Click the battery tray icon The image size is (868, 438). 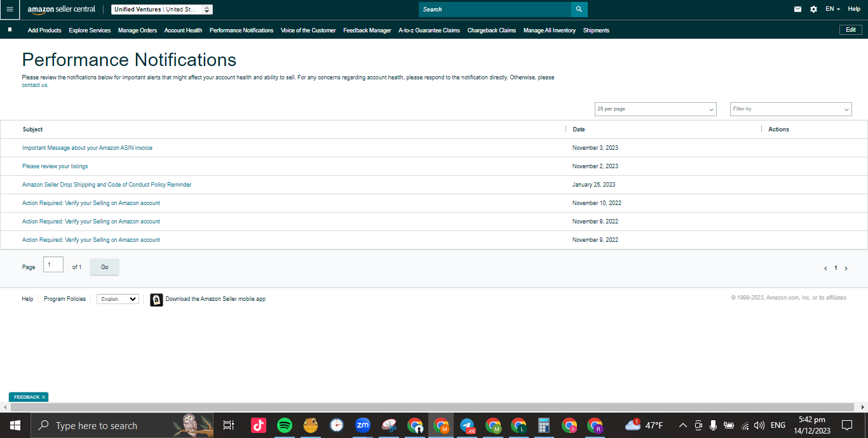pyautogui.click(x=729, y=425)
